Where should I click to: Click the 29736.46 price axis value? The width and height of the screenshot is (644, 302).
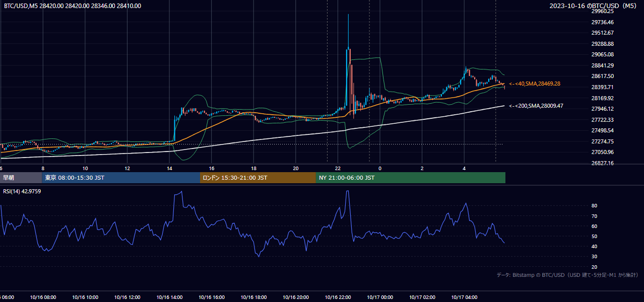[603, 22]
